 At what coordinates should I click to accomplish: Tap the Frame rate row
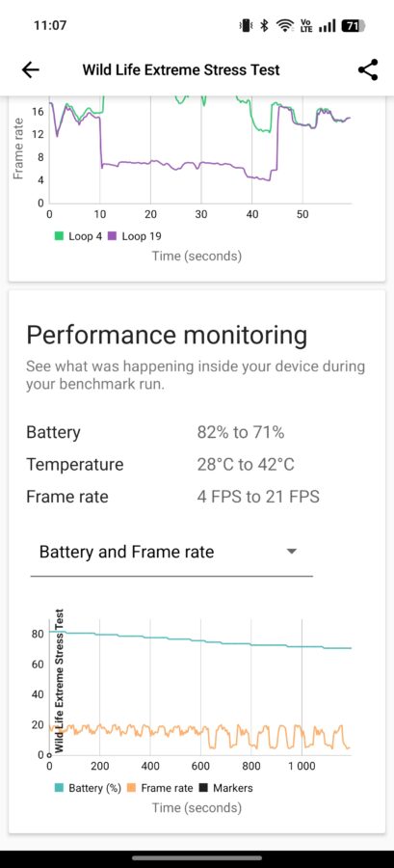(173, 497)
